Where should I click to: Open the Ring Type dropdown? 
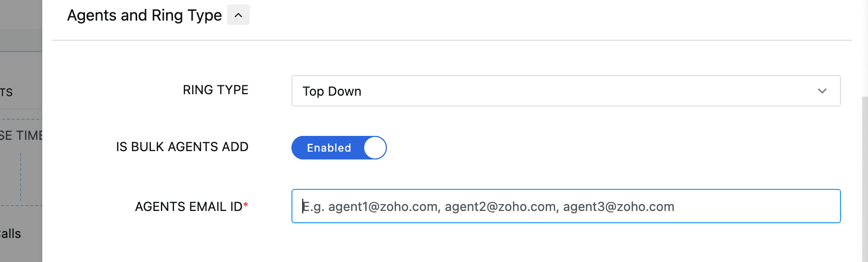(x=565, y=91)
